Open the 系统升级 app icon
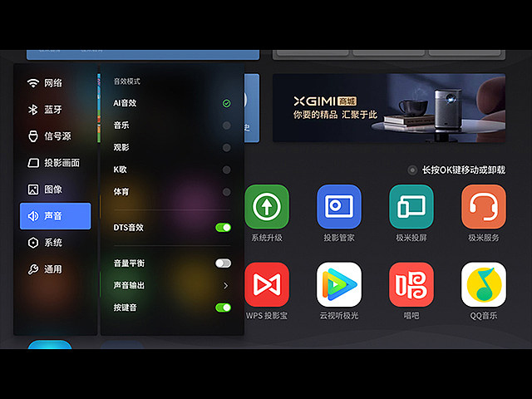Screen dimensions: 532x399 (267, 206)
